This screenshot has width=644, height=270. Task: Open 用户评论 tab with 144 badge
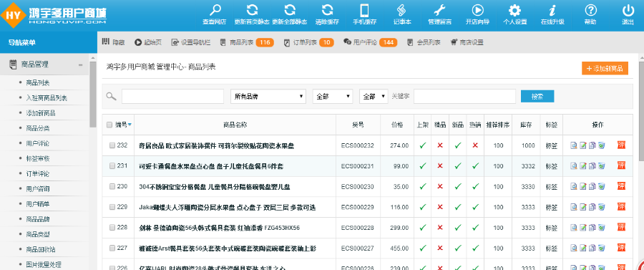point(370,42)
